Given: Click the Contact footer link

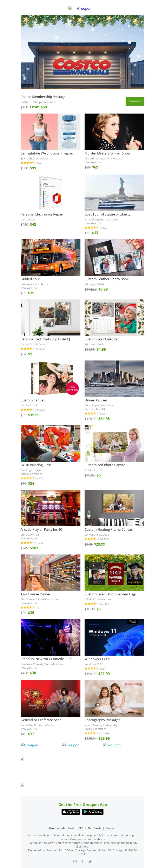Looking at the screenshot, I should [111, 828].
